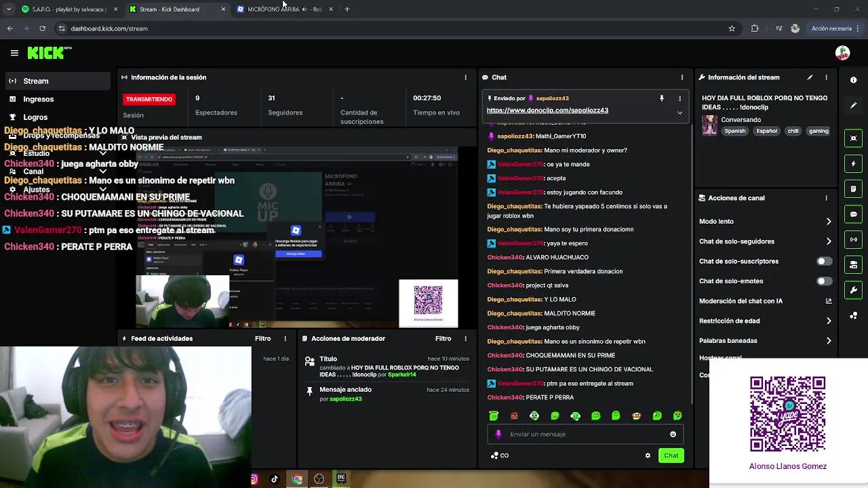Open sapoliozz43 link under Mensaje anclado
Viewport: 868px width, 488px height.
tap(346, 399)
